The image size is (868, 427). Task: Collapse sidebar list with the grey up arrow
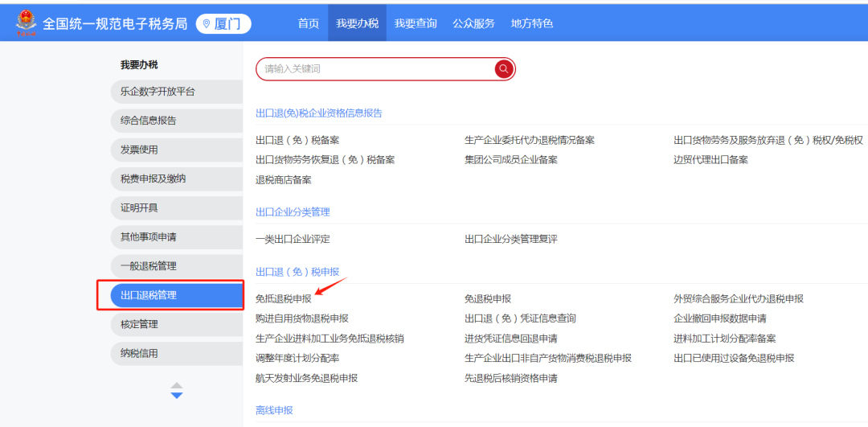[x=177, y=385]
